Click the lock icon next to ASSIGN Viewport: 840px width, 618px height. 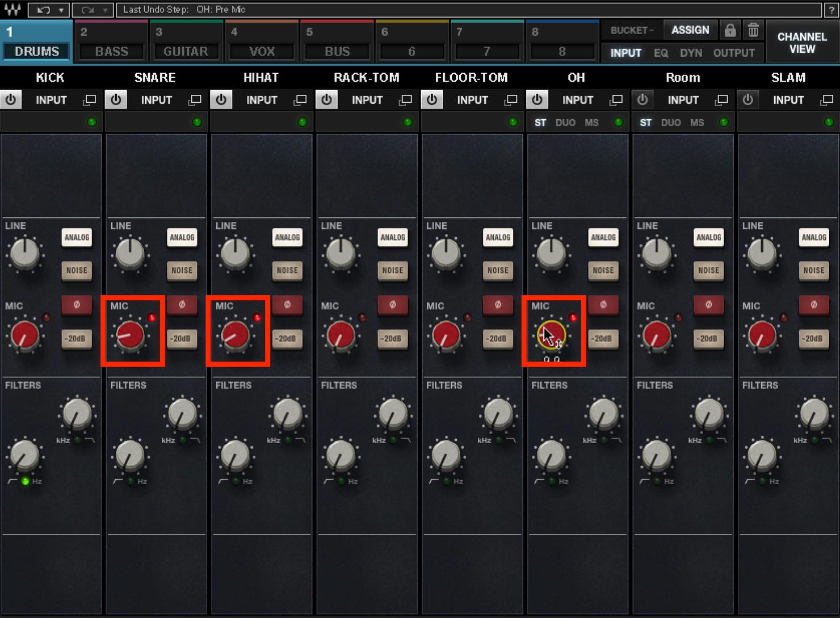tap(730, 30)
